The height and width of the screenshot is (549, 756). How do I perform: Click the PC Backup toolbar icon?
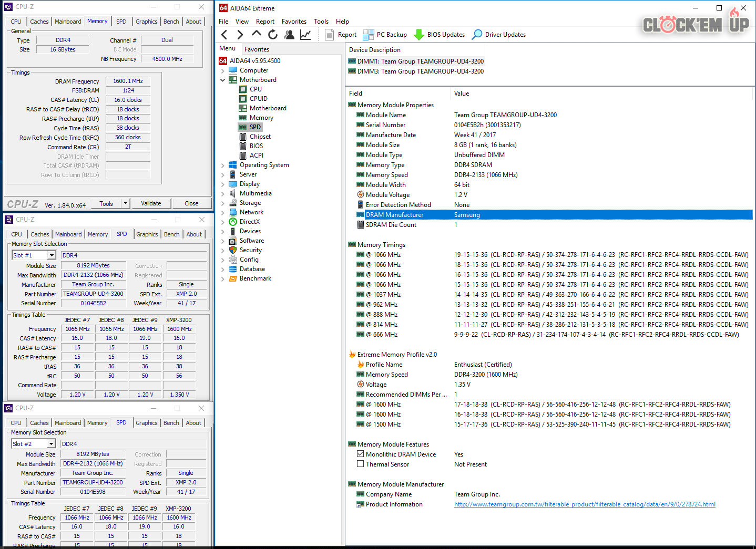tap(385, 35)
